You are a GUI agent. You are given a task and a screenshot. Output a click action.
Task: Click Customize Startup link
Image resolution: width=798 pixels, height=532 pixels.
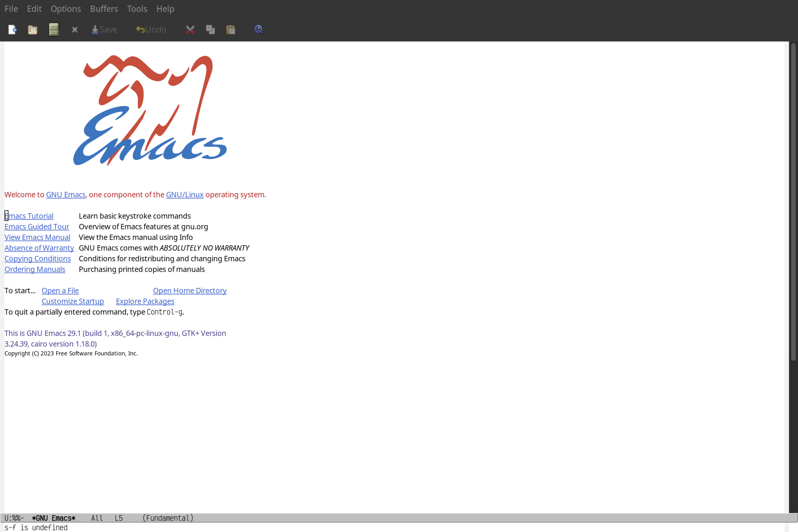pyautogui.click(x=72, y=301)
